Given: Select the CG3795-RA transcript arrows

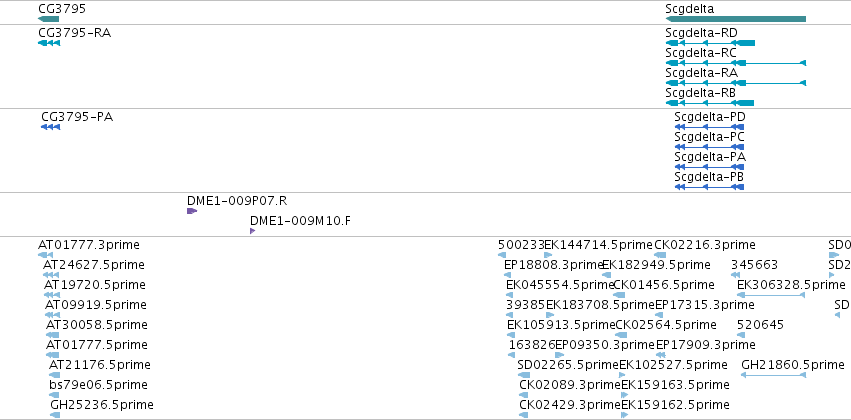Looking at the screenshot, I should [x=49, y=43].
